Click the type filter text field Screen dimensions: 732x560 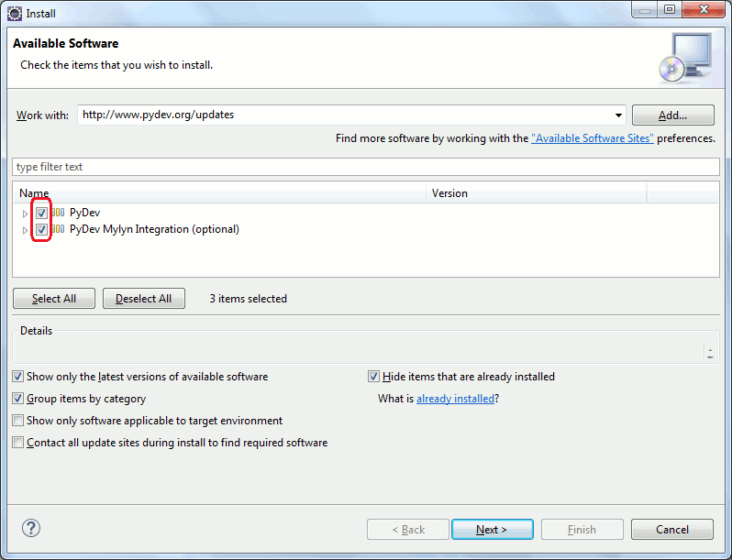coord(366,167)
